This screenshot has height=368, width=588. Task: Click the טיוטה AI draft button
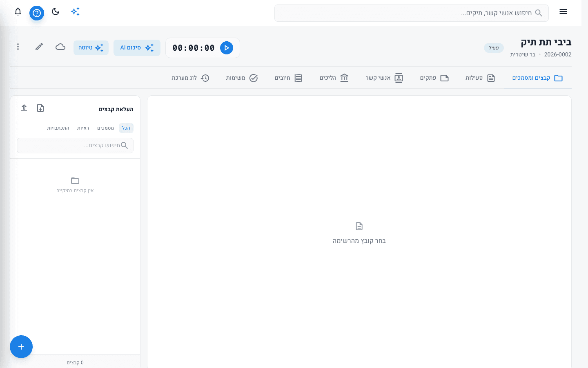pos(91,48)
